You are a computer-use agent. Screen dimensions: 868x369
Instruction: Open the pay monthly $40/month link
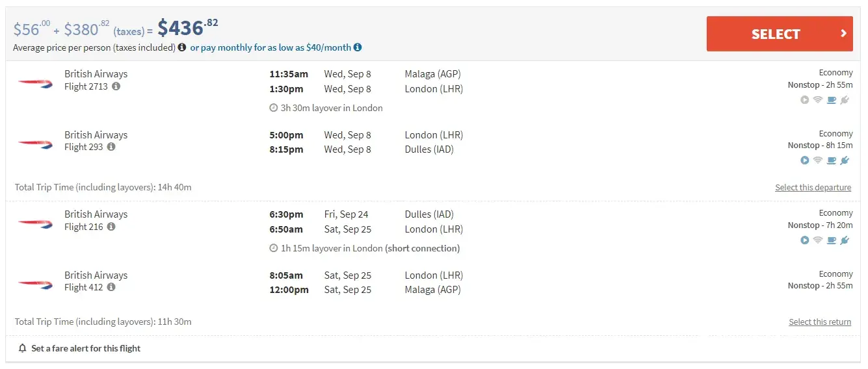(270, 47)
